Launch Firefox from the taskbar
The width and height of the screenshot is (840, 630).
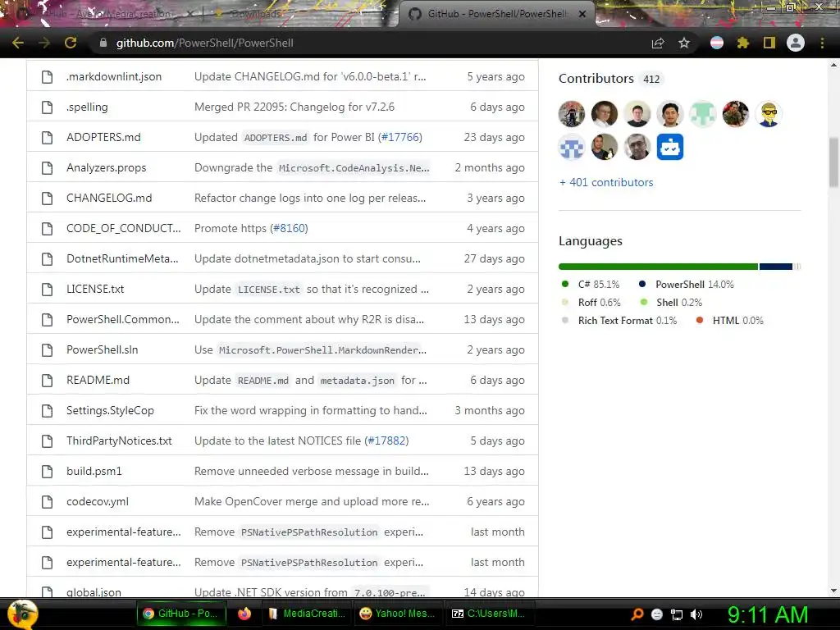(244, 614)
